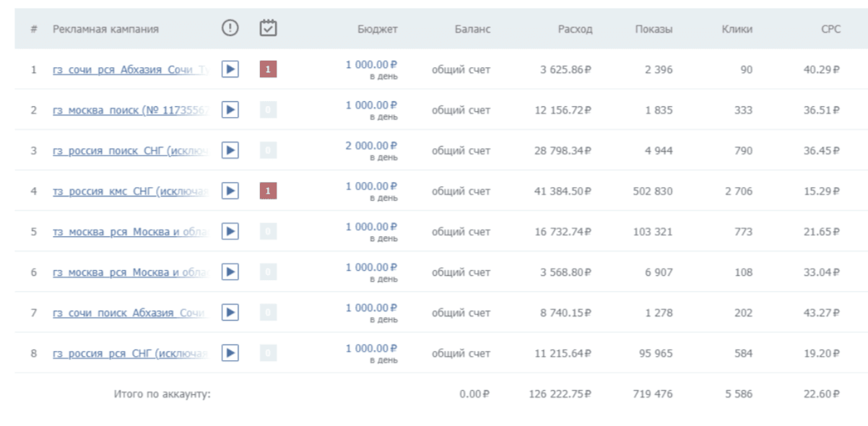
Task: Click the exclamation mark icon in table header
Action: (230, 29)
